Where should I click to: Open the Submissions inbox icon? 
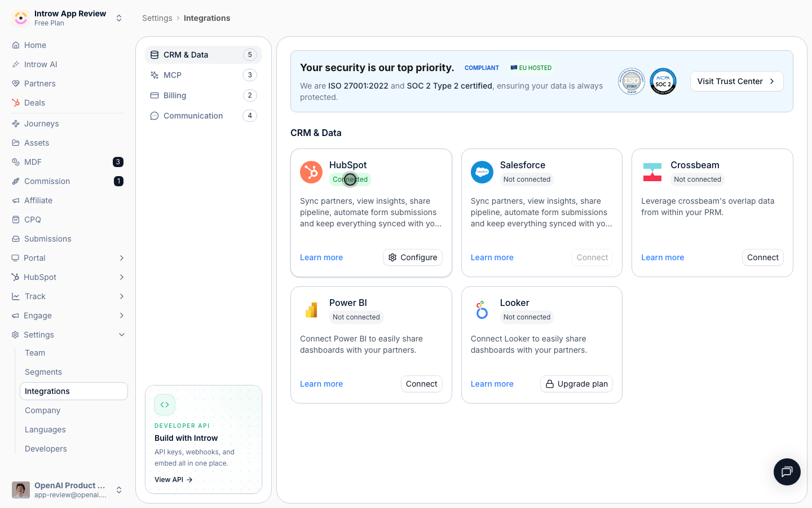point(16,239)
